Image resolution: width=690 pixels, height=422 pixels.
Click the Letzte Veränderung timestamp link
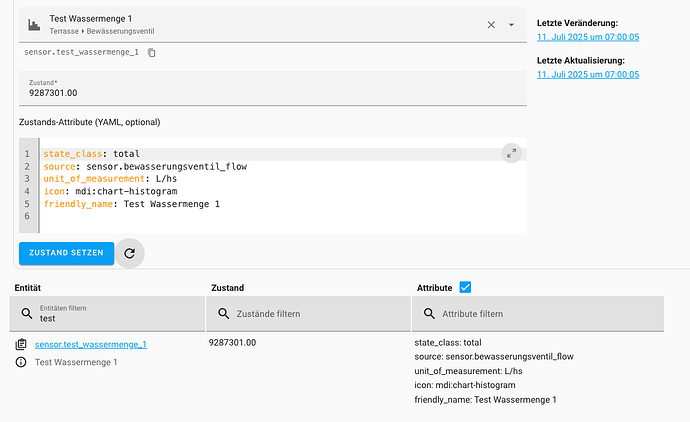588,37
